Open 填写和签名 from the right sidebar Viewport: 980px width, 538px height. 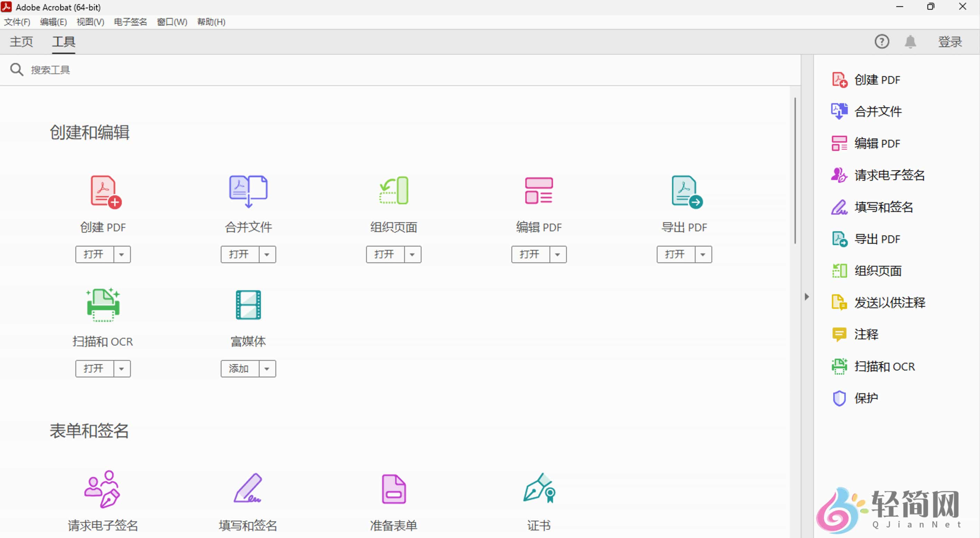point(883,207)
